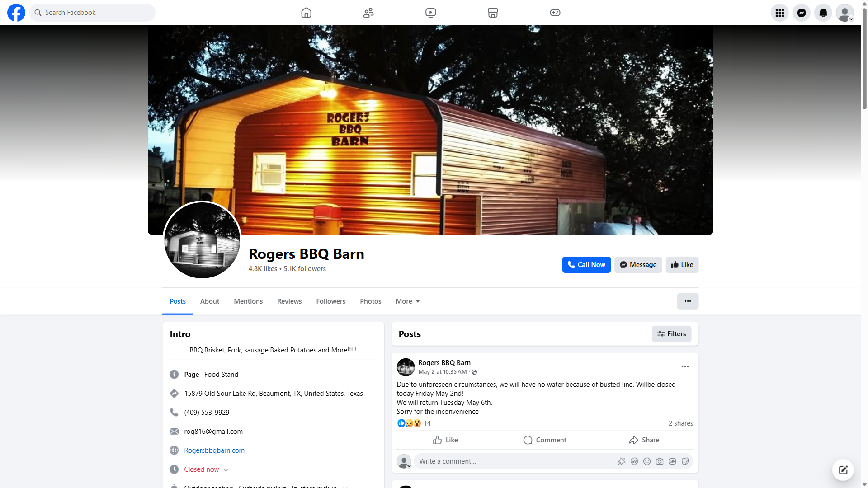The width and height of the screenshot is (868, 488).
Task: Open the Rogersbbqbarn.com website link
Action: point(214,450)
